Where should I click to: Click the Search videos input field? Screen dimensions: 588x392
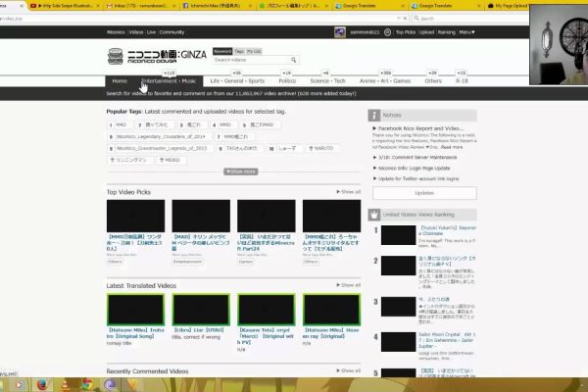coord(251,60)
